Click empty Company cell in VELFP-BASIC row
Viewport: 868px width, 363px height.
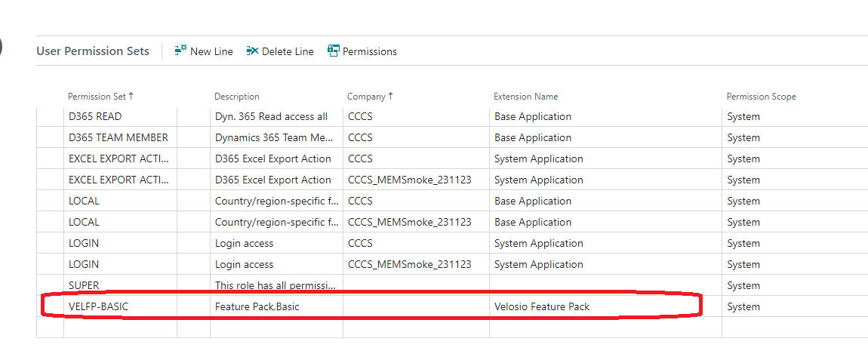point(416,306)
